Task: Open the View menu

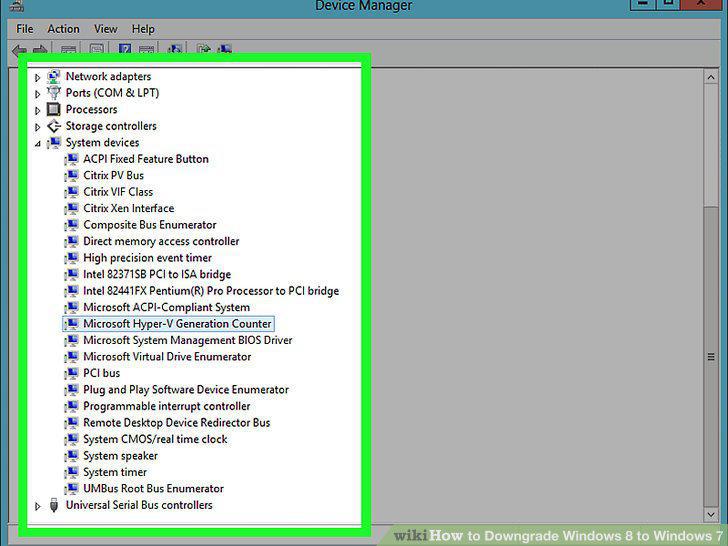Action: tap(105, 29)
